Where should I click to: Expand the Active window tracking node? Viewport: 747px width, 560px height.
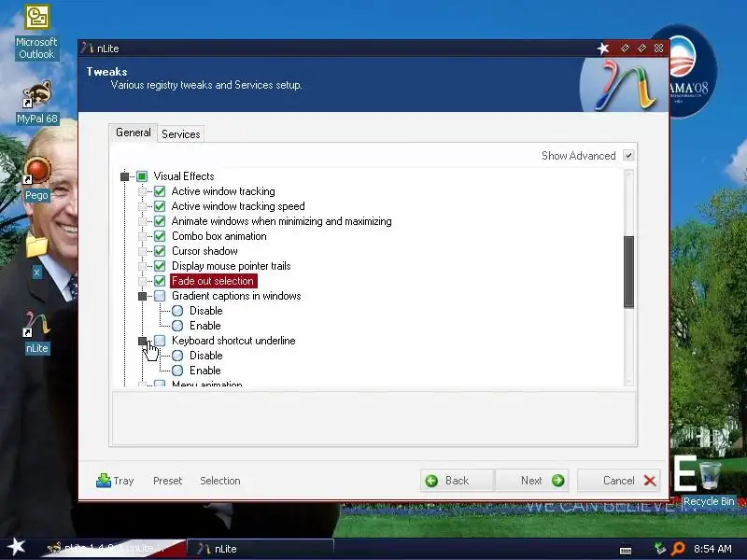pyautogui.click(x=142, y=191)
